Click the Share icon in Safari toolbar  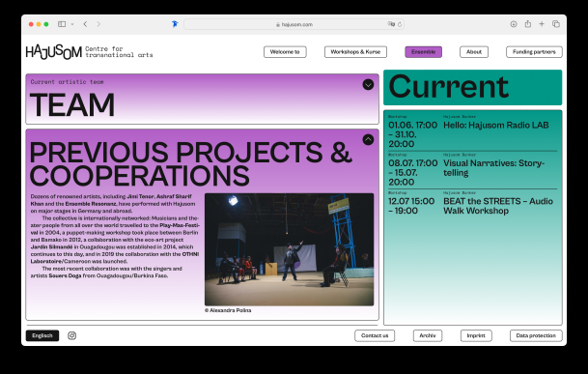(x=527, y=23)
